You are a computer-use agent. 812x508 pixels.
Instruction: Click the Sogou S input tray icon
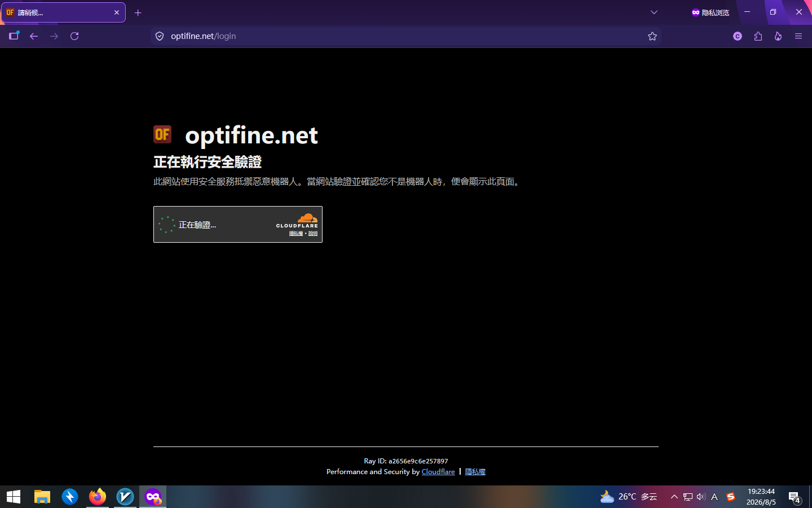point(731,497)
